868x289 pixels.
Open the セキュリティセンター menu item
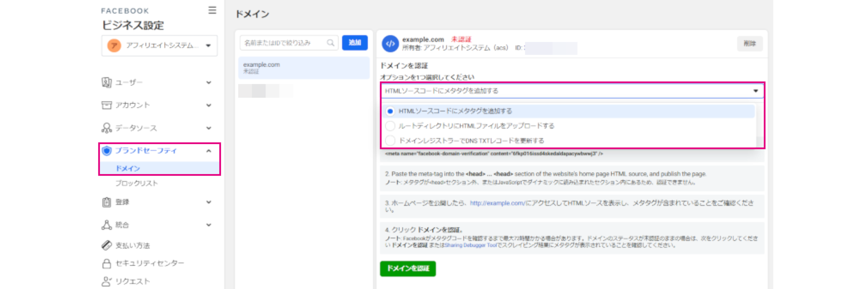click(x=150, y=263)
